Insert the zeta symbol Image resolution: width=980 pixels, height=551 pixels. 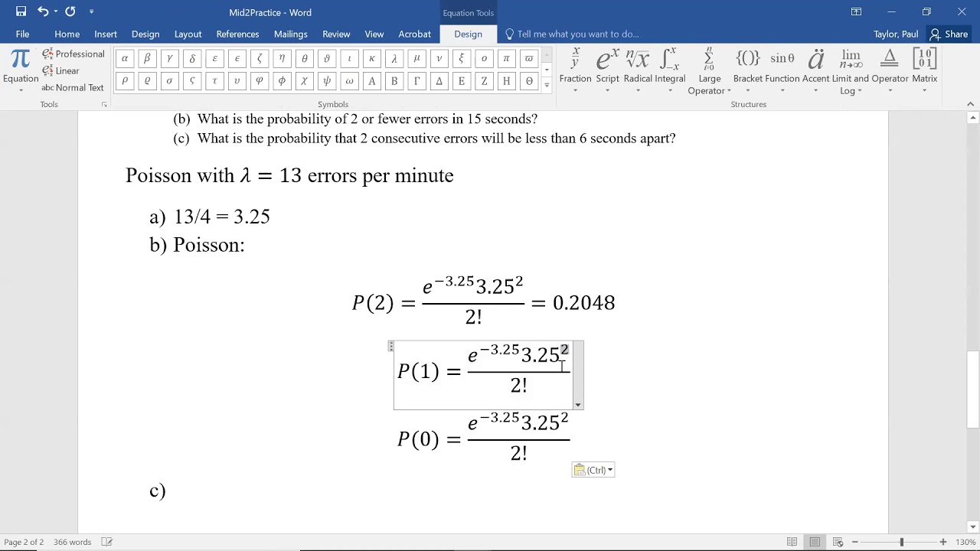(260, 58)
